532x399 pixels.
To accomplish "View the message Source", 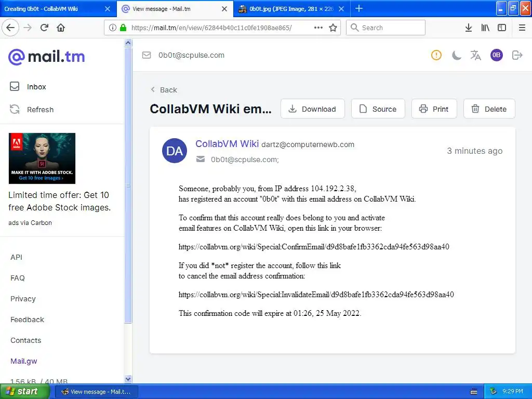I will coord(378,109).
